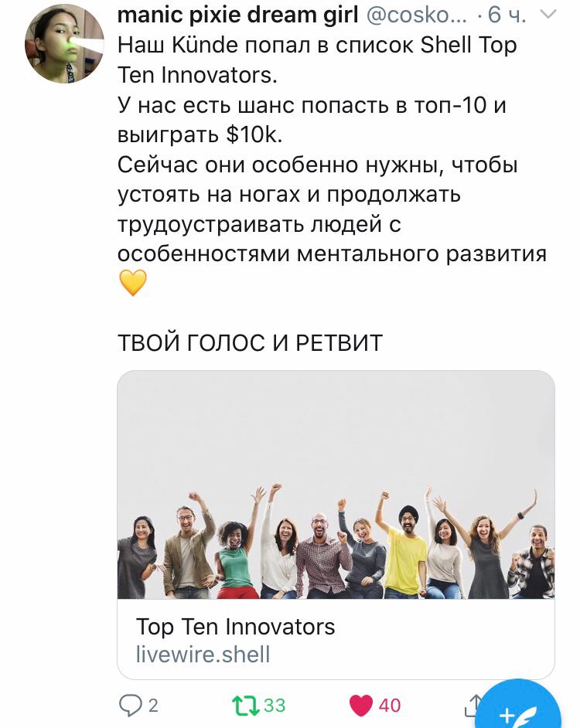Image resolution: width=580 pixels, height=728 pixels.
Task: Tap the tweet text mentioning Shell Top Ten Innovators
Action: pos(317,60)
